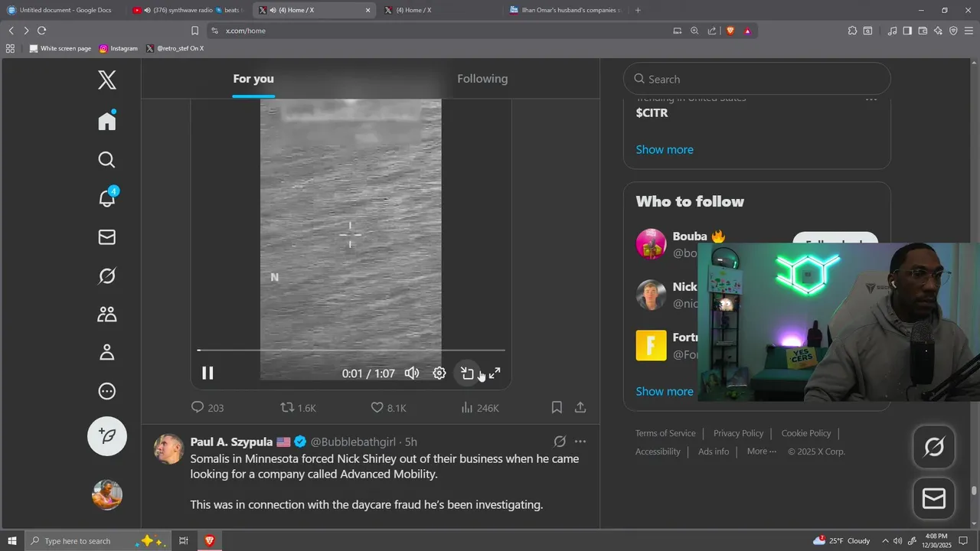This screenshot has width=980, height=551.
Task: Open Leo AI sparkle icon
Action: tap(938, 31)
